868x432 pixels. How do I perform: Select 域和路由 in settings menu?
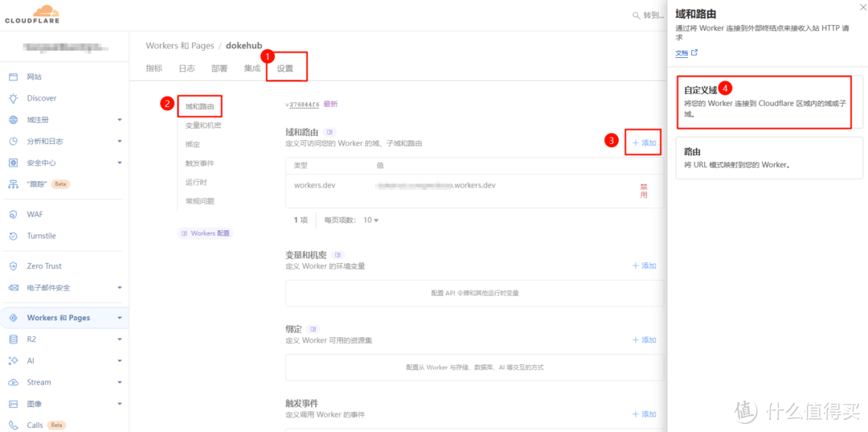point(200,106)
